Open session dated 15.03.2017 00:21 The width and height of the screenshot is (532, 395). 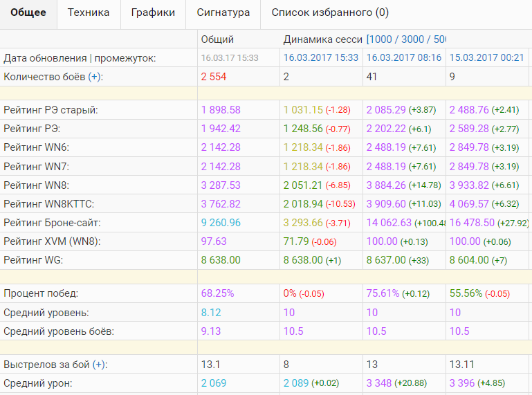coord(487,58)
